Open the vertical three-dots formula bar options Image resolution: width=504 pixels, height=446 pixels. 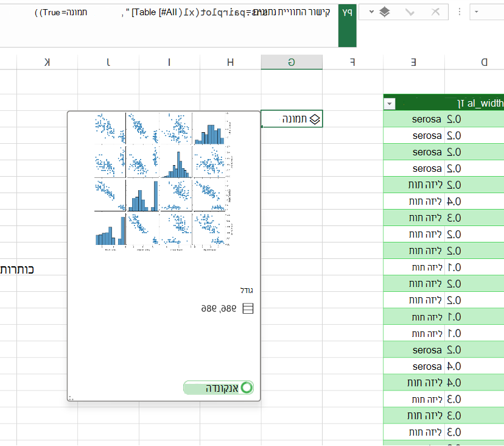click(x=460, y=12)
